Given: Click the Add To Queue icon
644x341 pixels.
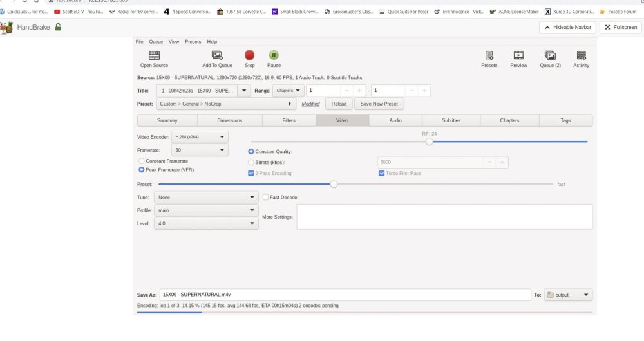Looking at the screenshot, I should click(x=217, y=55).
